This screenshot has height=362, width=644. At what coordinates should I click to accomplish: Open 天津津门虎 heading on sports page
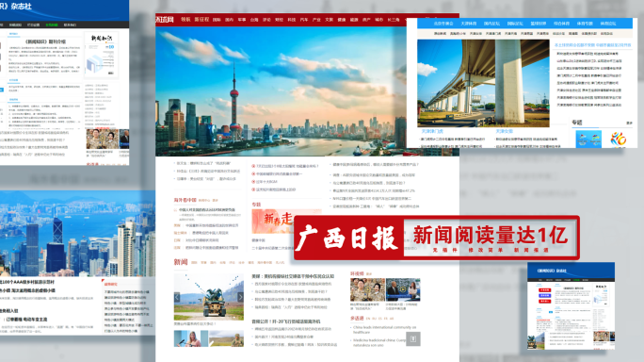[432, 131]
